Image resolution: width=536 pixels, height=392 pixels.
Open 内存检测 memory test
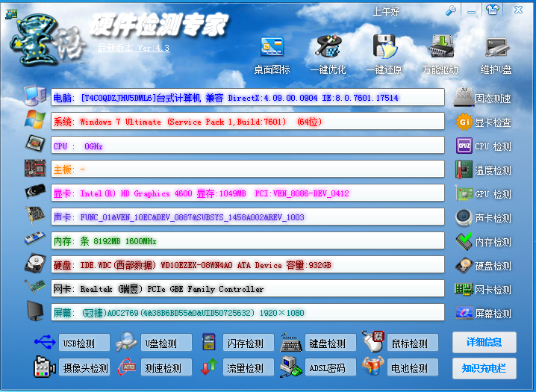(483, 242)
